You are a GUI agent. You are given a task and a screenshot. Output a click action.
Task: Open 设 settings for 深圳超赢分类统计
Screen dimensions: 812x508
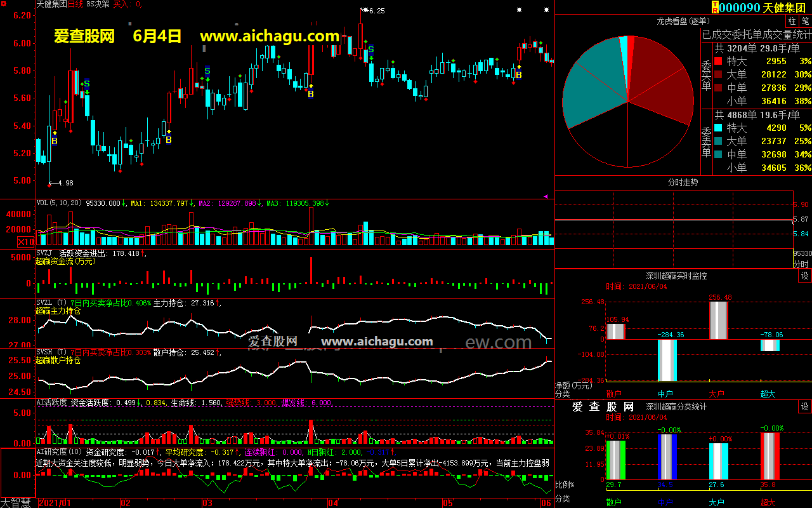[x=804, y=406]
